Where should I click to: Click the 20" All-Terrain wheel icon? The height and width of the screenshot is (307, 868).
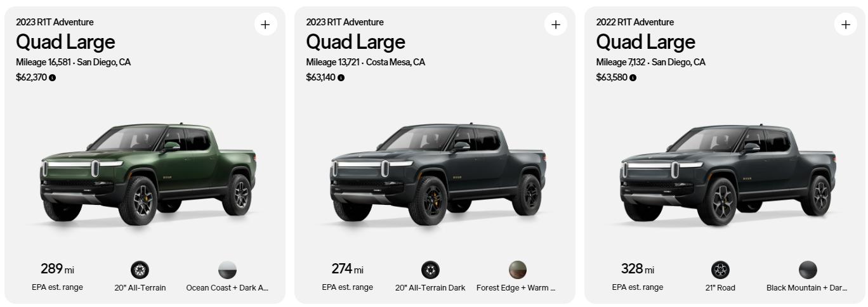[x=140, y=270]
